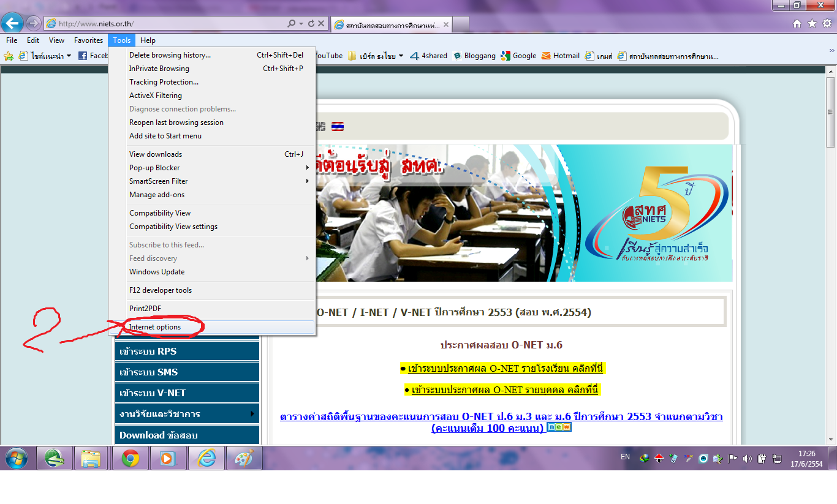Click the Forward navigation arrow
Viewport: 837px width, 504px height.
[34, 23]
